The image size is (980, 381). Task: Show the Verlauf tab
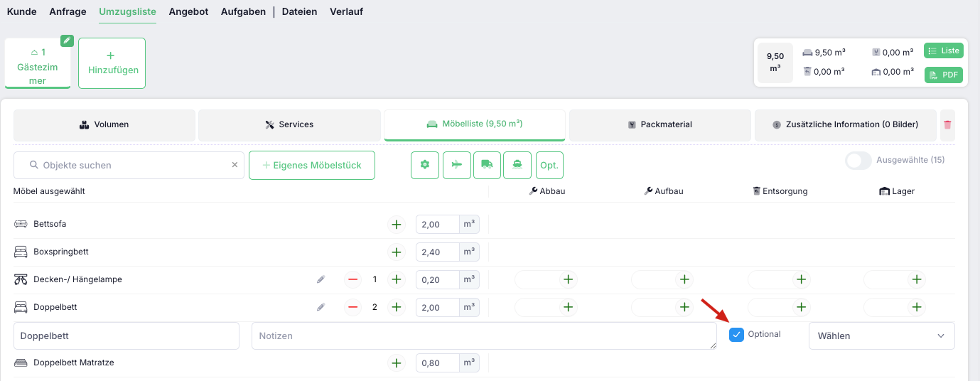346,11
